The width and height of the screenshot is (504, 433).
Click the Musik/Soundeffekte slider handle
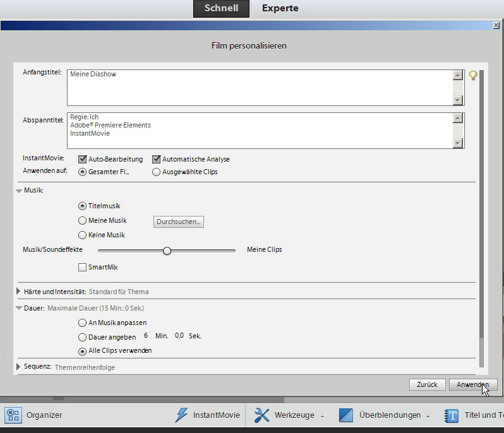click(x=167, y=251)
